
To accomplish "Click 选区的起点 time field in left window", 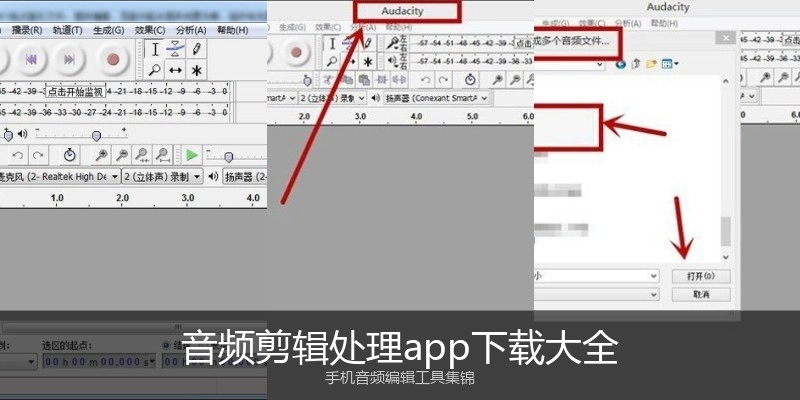I will (99, 362).
